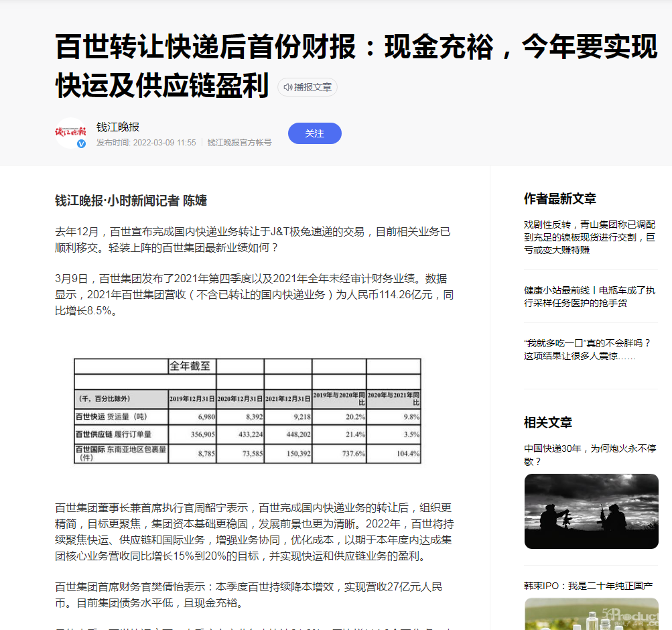
Task: Click the byline 钱江晚报·小时新闻记者 陈婕
Action: (131, 200)
